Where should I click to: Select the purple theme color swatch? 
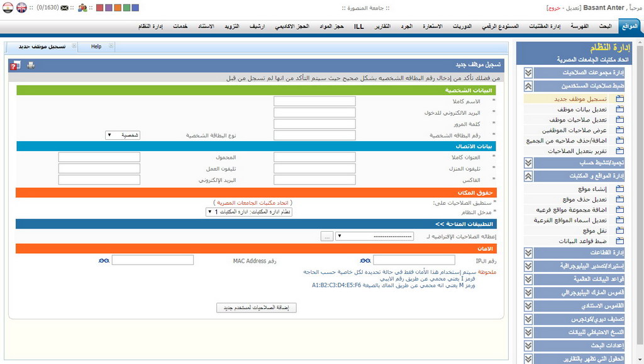108,8
